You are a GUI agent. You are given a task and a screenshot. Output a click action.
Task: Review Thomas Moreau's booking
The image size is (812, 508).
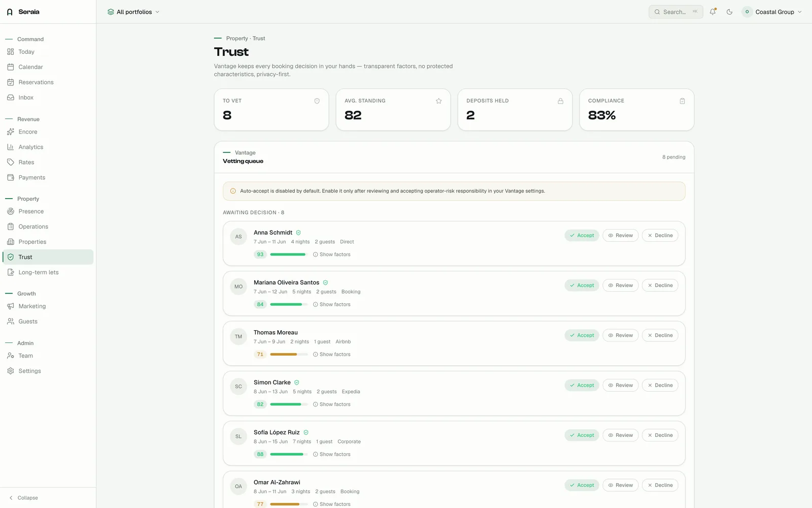coord(621,335)
